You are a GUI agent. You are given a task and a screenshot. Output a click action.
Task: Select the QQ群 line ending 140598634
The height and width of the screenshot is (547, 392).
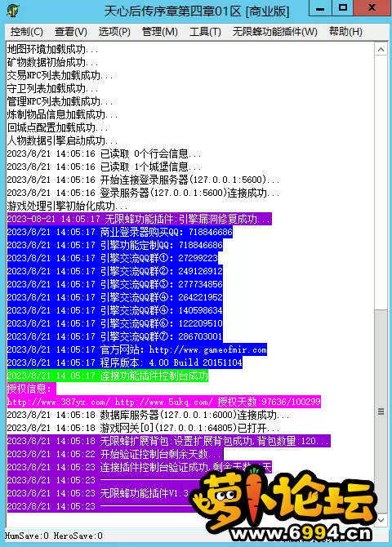pyautogui.click(x=115, y=311)
